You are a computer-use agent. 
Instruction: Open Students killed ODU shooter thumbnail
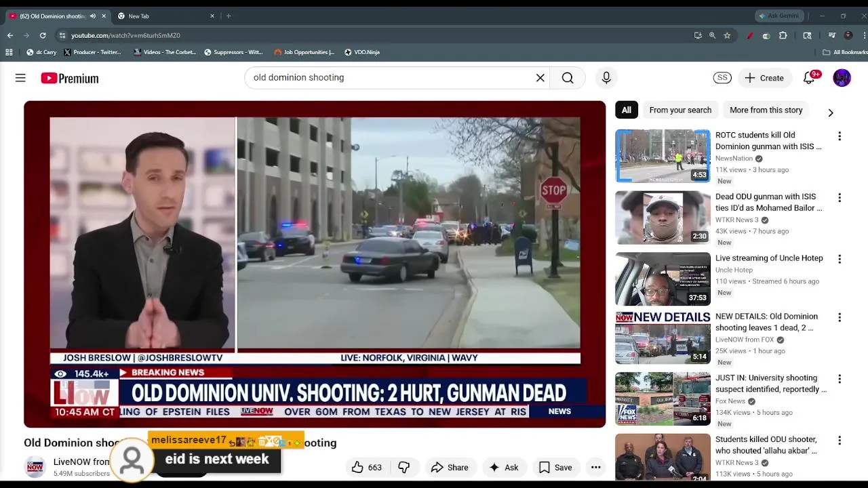point(663,457)
